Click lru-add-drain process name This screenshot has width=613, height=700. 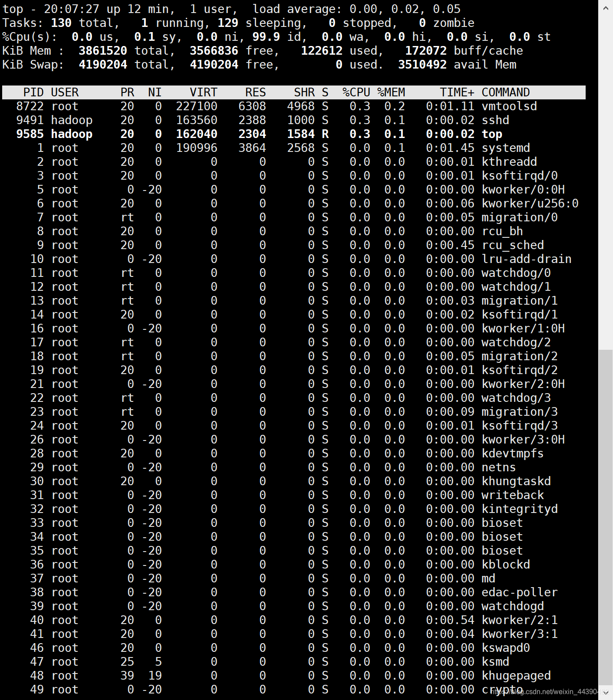[x=527, y=259]
